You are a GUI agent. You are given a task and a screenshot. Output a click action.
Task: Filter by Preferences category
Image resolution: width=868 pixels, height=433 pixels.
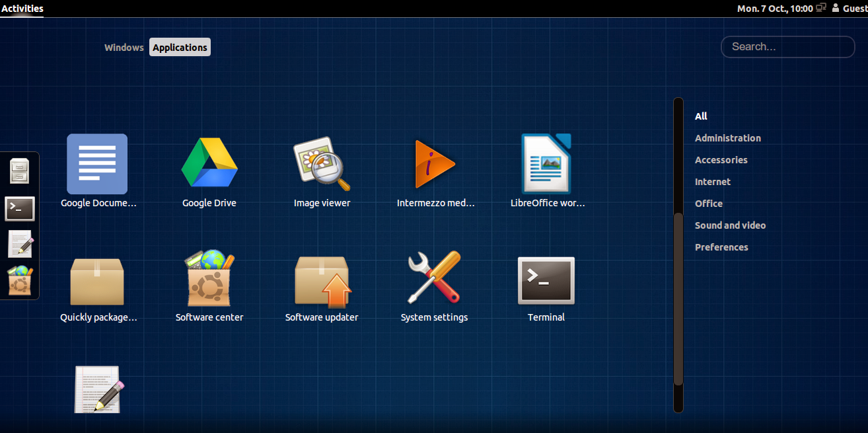pyautogui.click(x=722, y=247)
